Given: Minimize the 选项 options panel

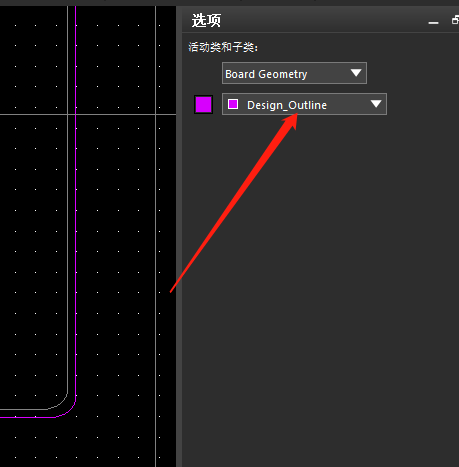Looking at the screenshot, I should (x=433, y=22).
